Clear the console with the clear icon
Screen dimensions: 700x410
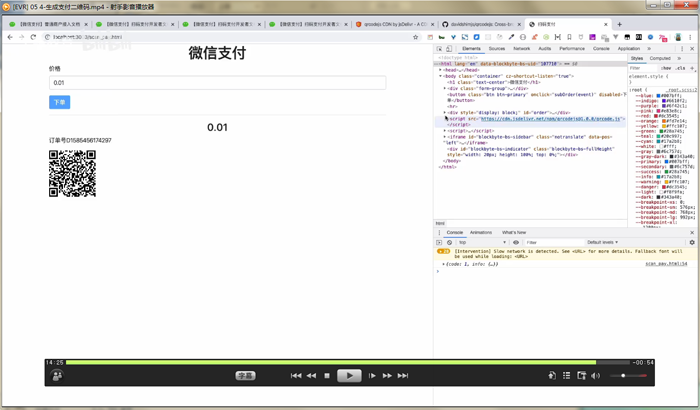(x=450, y=242)
